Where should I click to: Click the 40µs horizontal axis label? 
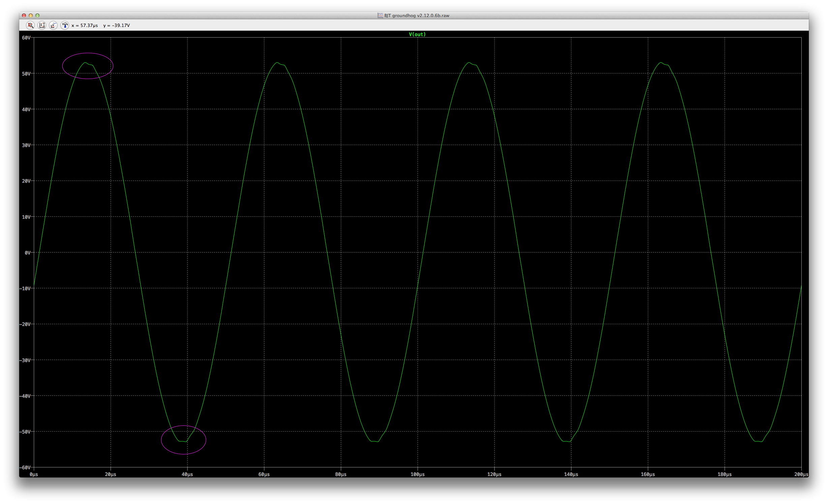pos(187,474)
